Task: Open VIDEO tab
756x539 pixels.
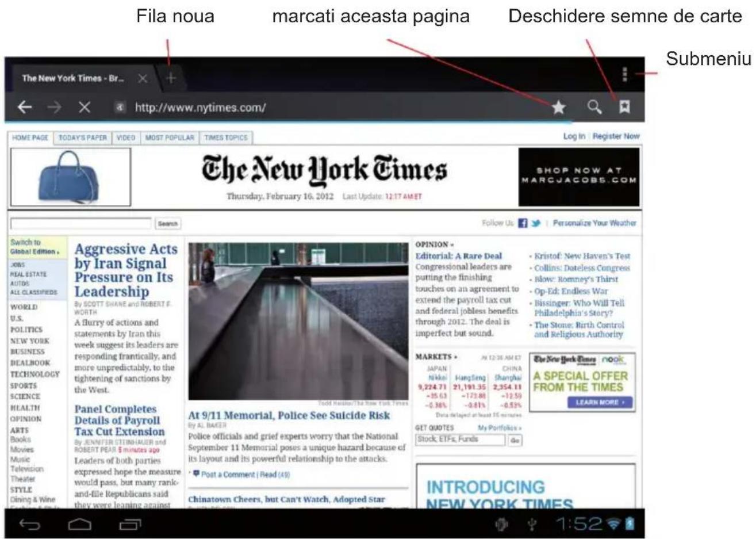Action: tap(126, 138)
